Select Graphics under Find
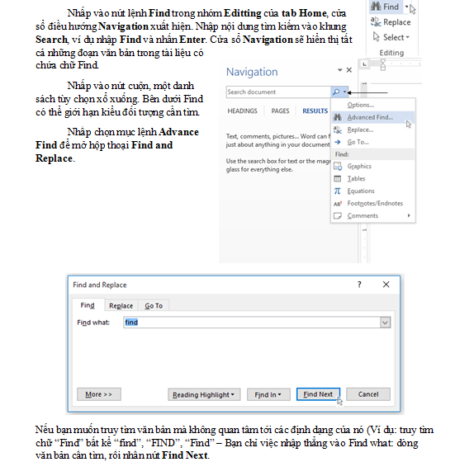This screenshot has height=476, width=455. [373, 167]
